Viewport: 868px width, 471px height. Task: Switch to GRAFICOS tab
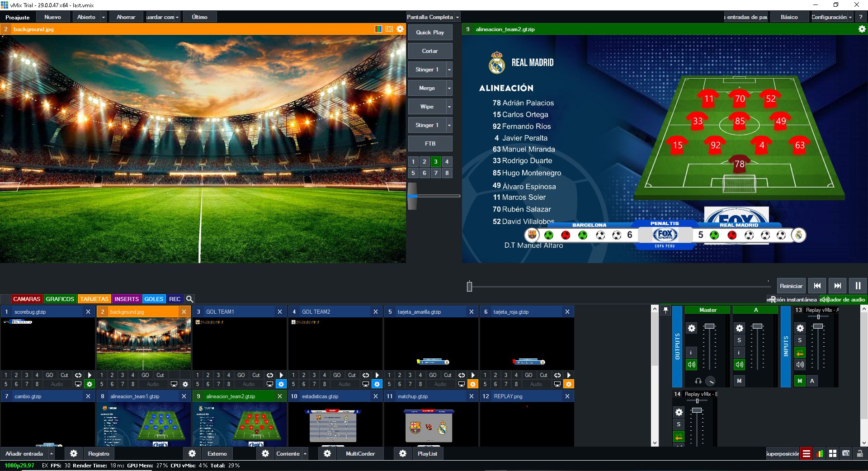click(x=60, y=299)
